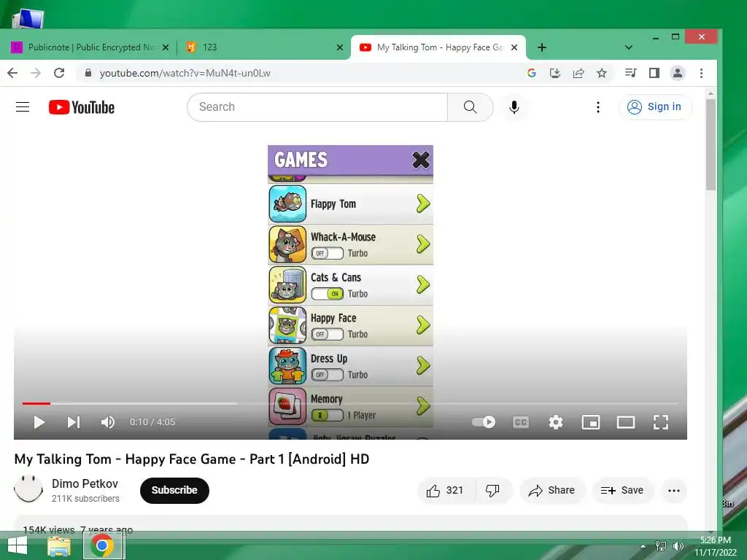Screen dimensions: 747x560
Task: Show hidden system tray icons
Action: [x=643, y=546]
